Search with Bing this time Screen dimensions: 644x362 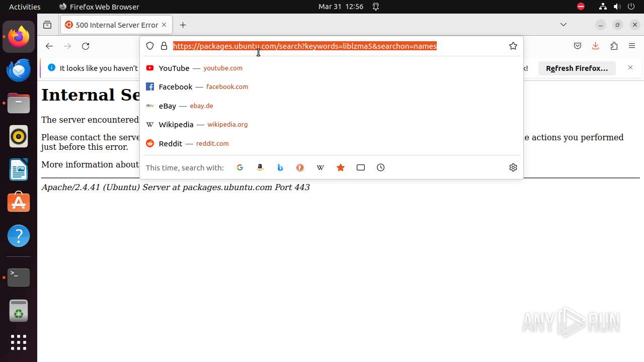(280, 167)
